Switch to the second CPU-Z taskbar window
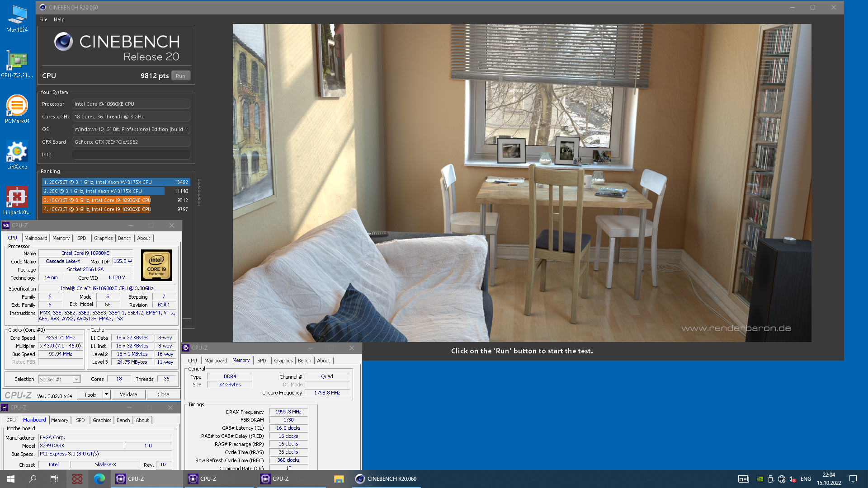 (219, 479)
